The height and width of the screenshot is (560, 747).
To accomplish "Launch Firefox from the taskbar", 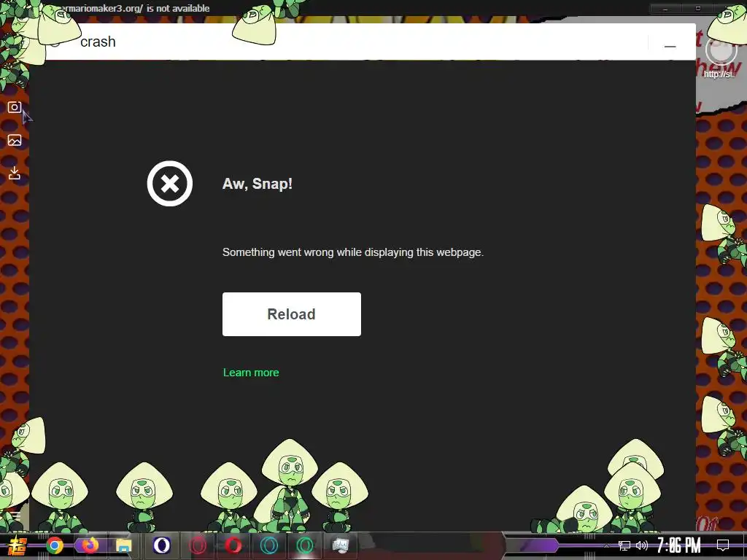I will pyautogui.click(x=90, y=545).
